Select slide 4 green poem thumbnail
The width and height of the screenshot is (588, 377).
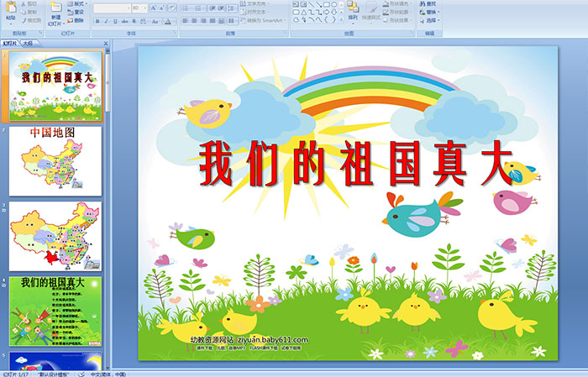tap(55, 312)
